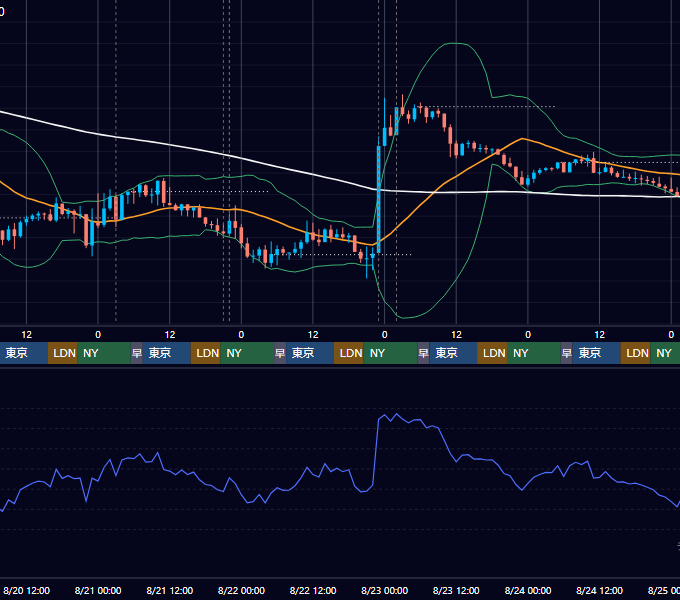680x600 pixels.
Task: Click the 早 early-session block on 8/23
Action: pos(423,353)
